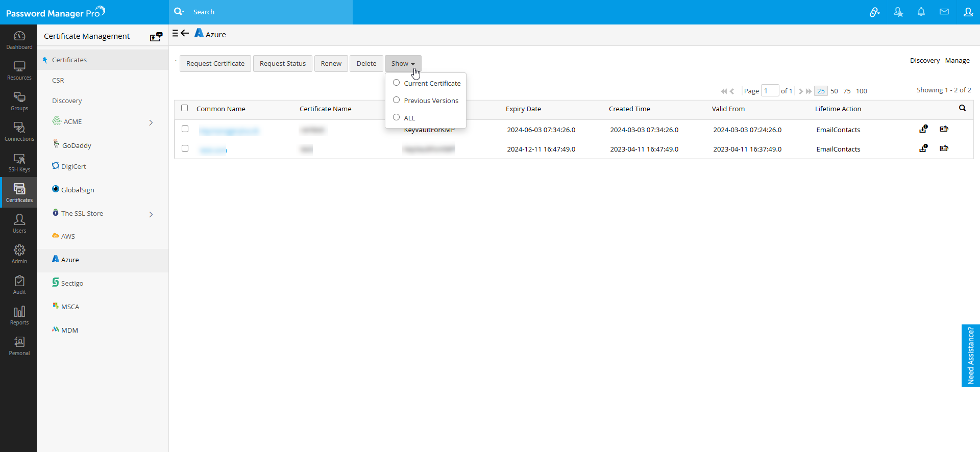Open the Discovery link at top right
This screenshot has width=980, height=452.
(x=924, y=60)
